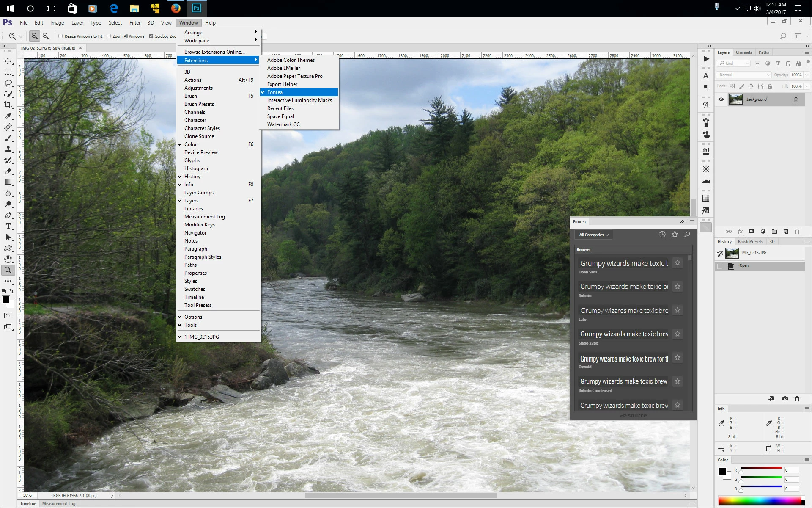Image resolution: width=812 pixels, height=508 pixels.
Task: Click the Zoom Out magnifier icon
Action: pyautogui.click(x=46, y=36)
